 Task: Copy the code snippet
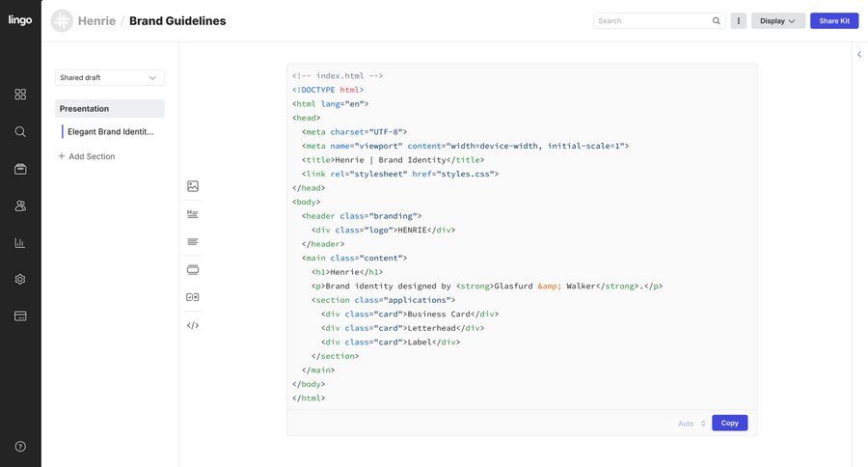[730, 423]
